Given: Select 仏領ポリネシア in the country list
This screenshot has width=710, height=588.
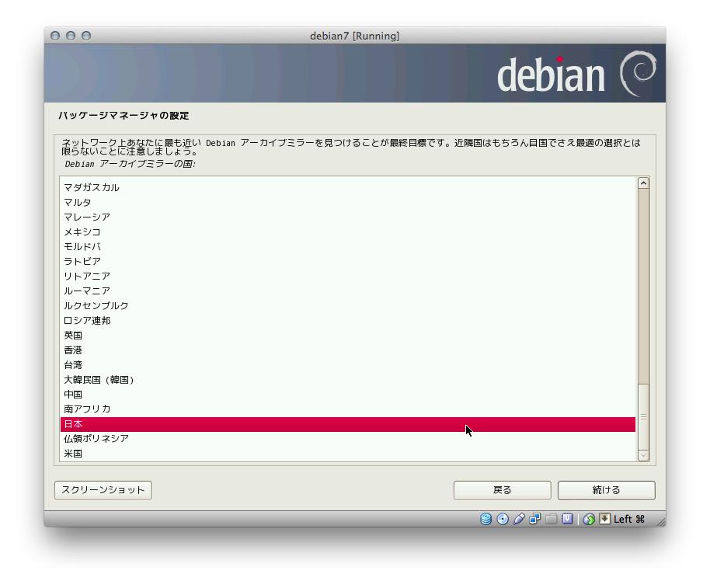Looking at the screenshot, I should tap(348, 439).
